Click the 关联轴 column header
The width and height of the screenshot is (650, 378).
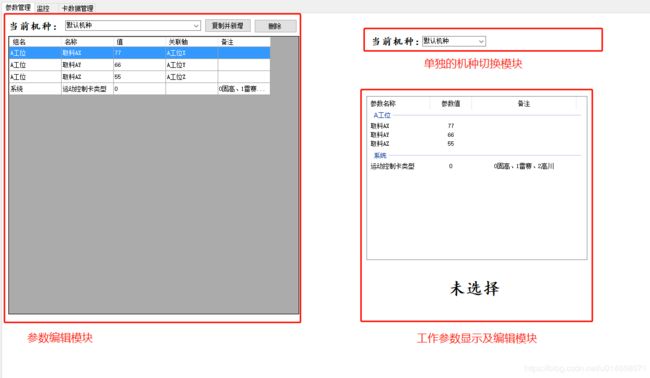192,42
